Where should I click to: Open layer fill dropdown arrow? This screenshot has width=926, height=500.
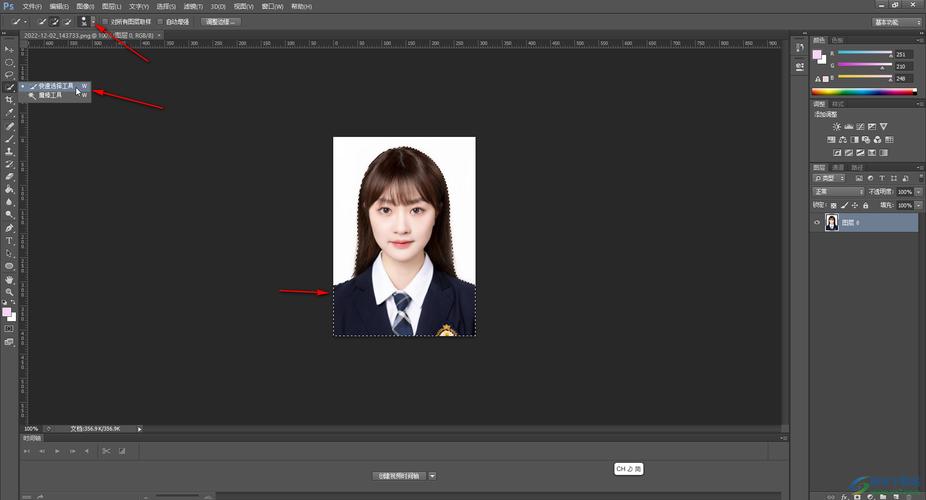918,205
